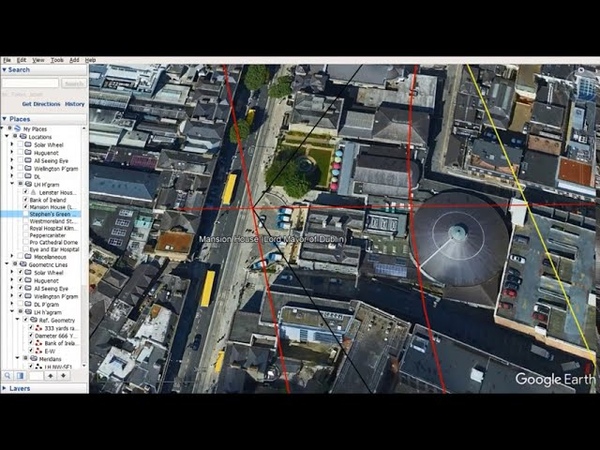Image resolution: width=600 pixels, height=450 pixels.
Task: Check the Westmoreland St... checkbox
Action: [x=26, y=221]
